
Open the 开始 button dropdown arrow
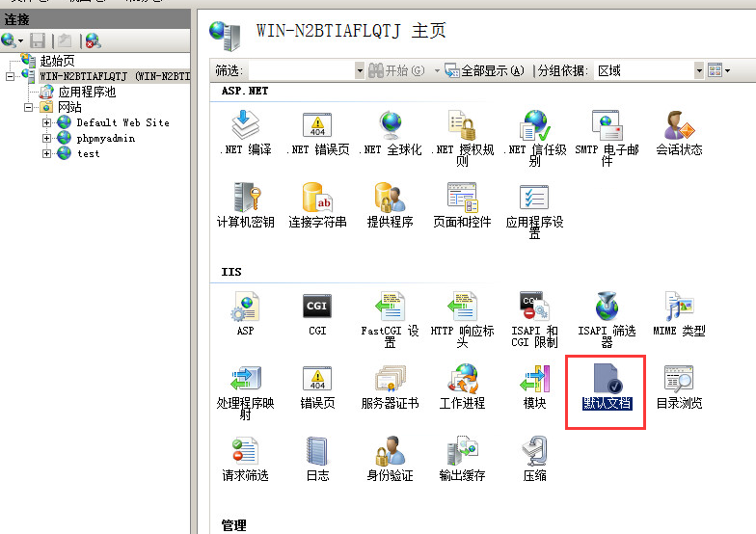pyautogui.click(x=437, y=70)
